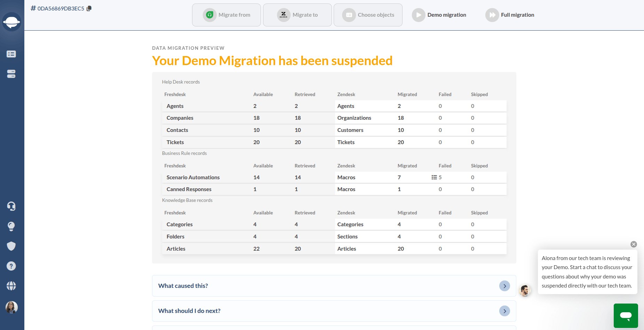644x330 pixels.
Task: Click the Customers row label
Action: (350, 130)
